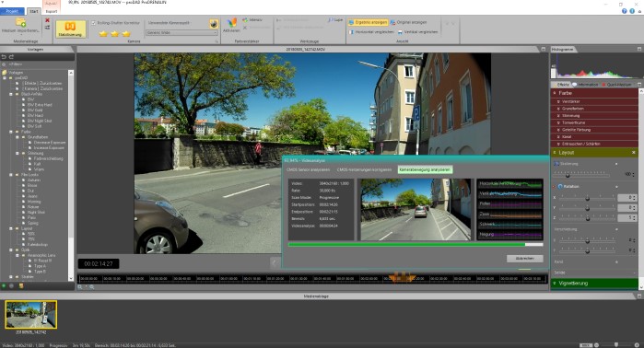This screenshot has height=348, width=644.
Task: Switch to the Export ribbon tab
Action: tap(52, 11)
